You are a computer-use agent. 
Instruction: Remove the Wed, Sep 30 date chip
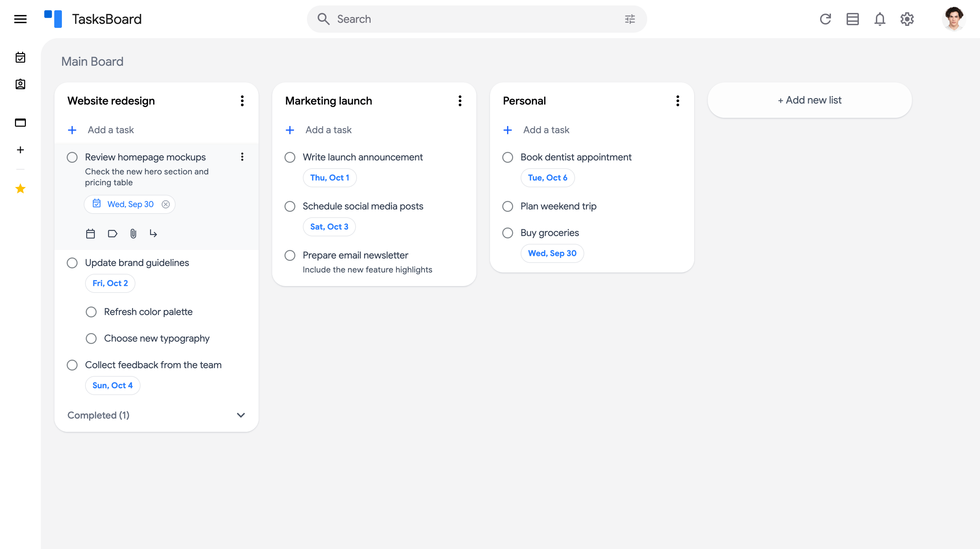point(165,204)
